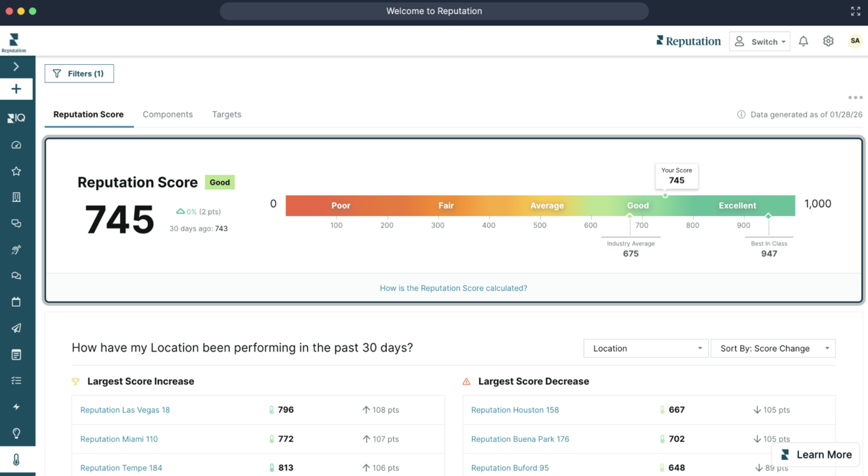This screenshot has width=868, height=476.
Task: Open the Location dropdown
Action: click(645, 348)
